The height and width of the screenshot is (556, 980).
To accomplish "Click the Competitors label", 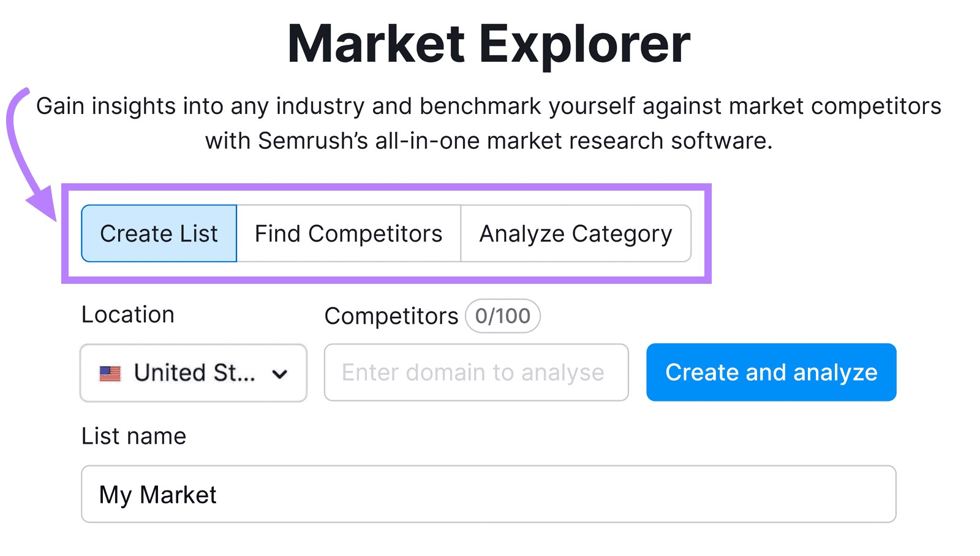I will click(390, 316).
